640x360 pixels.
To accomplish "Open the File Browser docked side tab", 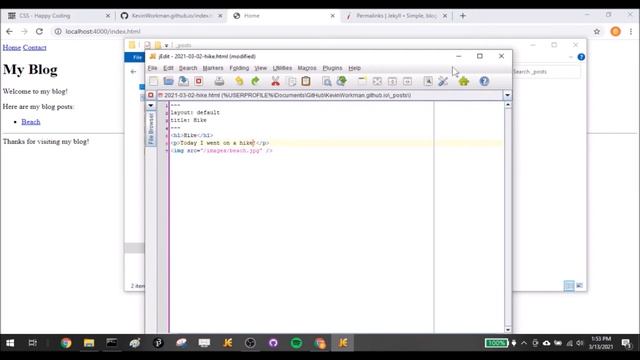I will pyautogui.click(x=151, y=128).
